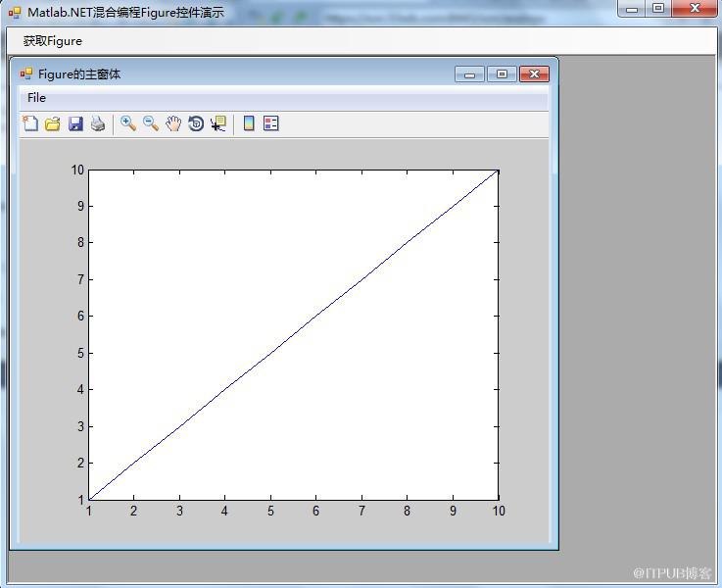Activate the Rotate 3D tool

196,123
